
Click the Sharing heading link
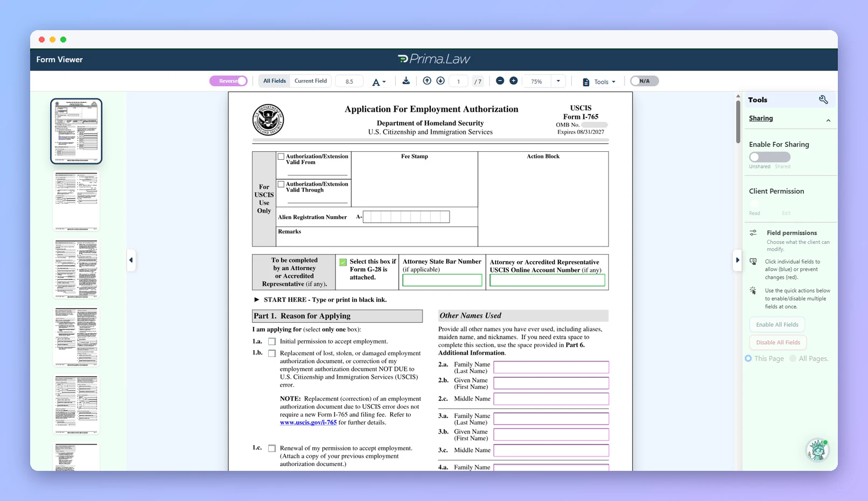[x=761, y=118]
